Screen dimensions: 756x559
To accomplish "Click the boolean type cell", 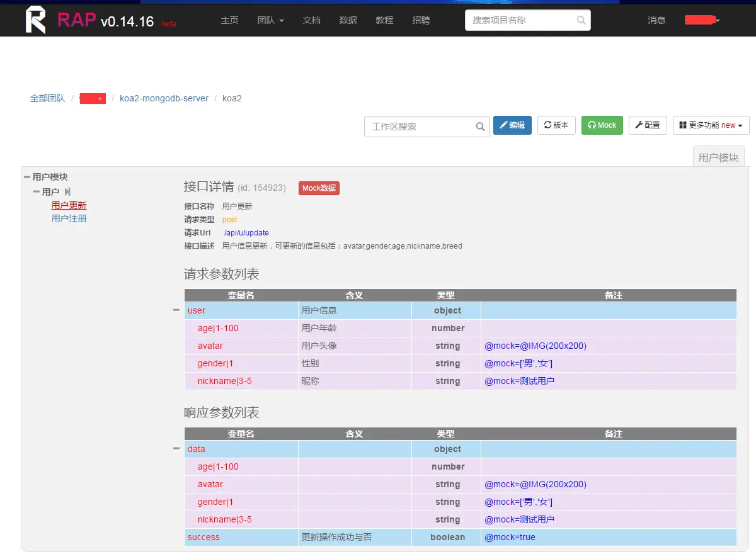I will 447,537.
